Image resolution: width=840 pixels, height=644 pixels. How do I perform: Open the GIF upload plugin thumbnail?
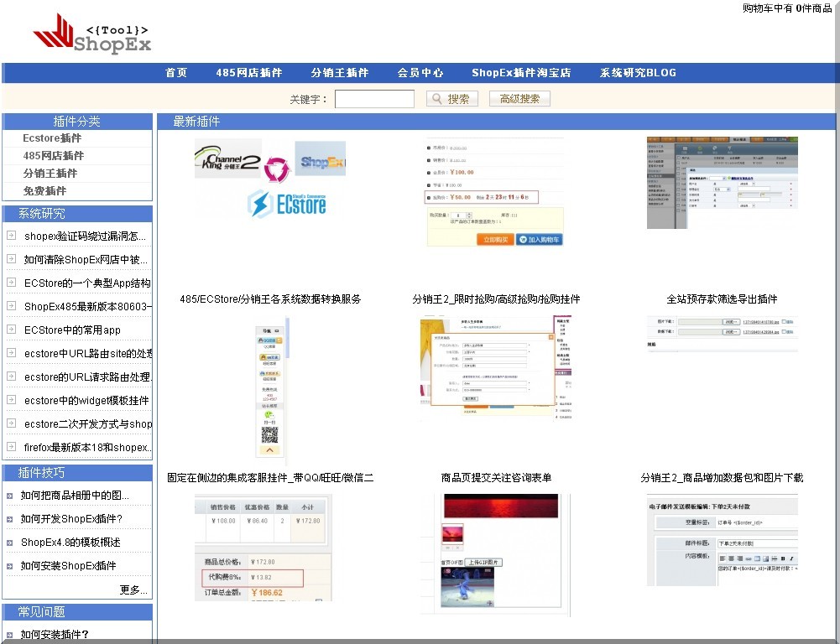[496, 554]
